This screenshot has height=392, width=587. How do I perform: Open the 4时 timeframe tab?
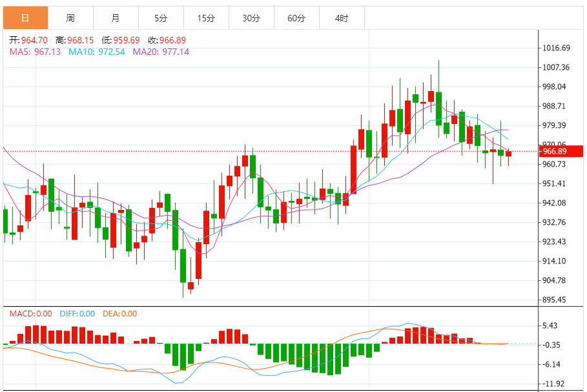pyautogui.click(x=342, y=18)
